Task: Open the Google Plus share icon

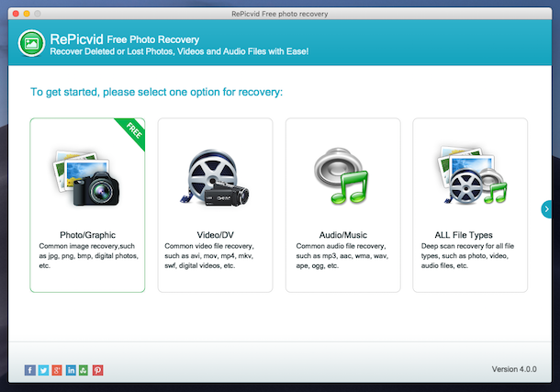Action: tap(57, 370)
